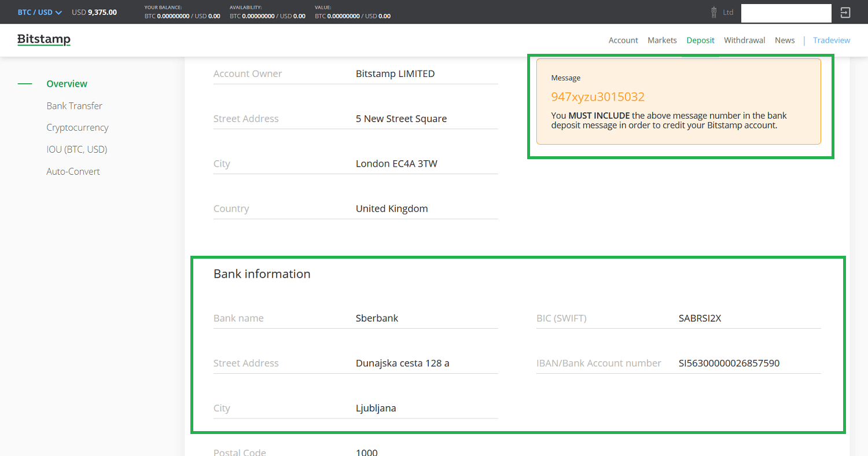868x456 pixels.
Task: Click the MUST INCLUDE notice text
Action: click(599, 115)
